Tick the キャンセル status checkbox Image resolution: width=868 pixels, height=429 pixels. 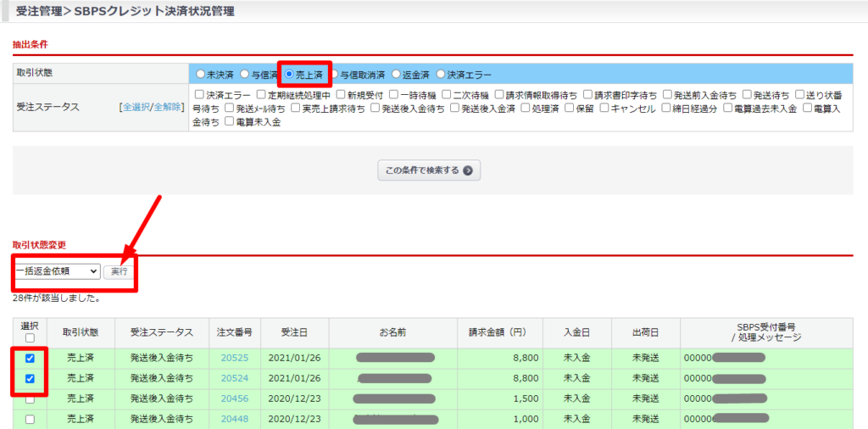click(605, 109)
